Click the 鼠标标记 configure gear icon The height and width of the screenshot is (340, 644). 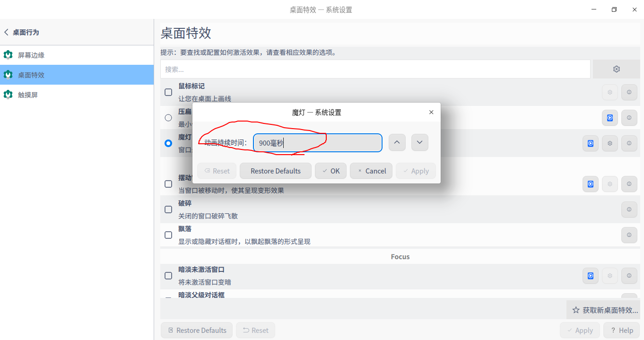pos(610,92)
